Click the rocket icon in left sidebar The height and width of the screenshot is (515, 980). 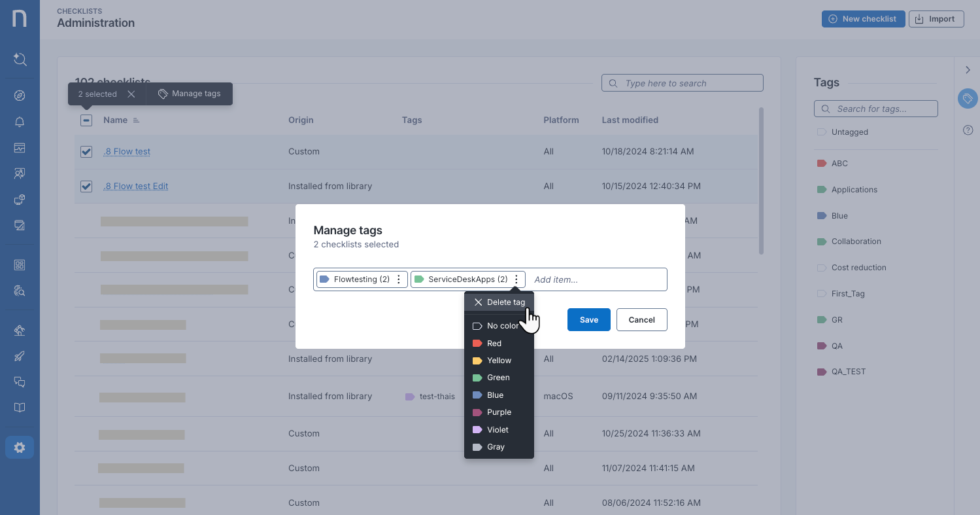[19, 356]
